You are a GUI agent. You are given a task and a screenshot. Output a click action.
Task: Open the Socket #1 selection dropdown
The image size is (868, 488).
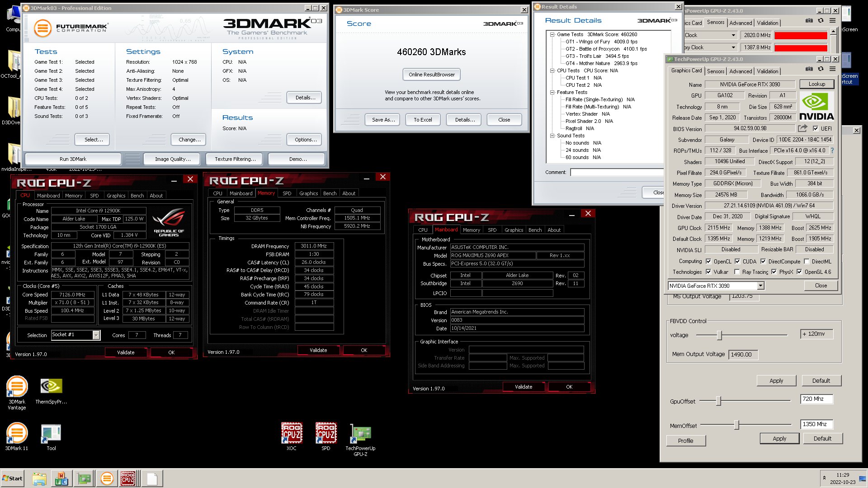pyautogui.click(x=96, y=335)
